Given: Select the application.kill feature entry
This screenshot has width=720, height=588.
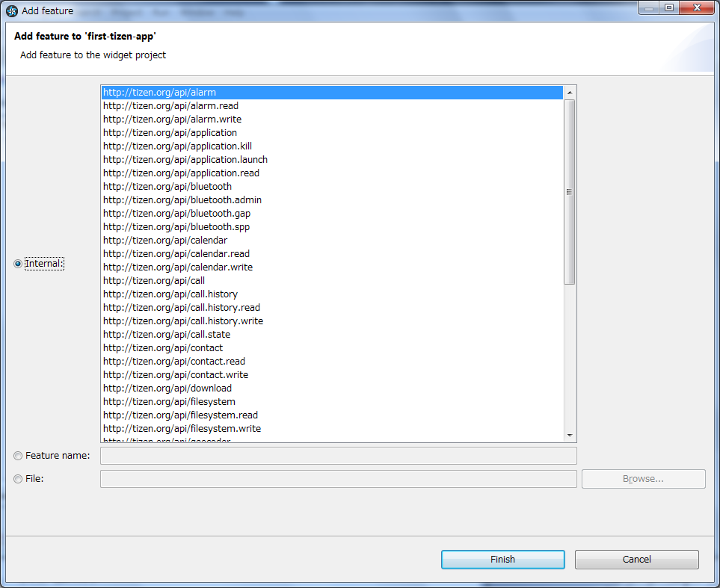Looking at the screenshot, I should pos(333,146).
